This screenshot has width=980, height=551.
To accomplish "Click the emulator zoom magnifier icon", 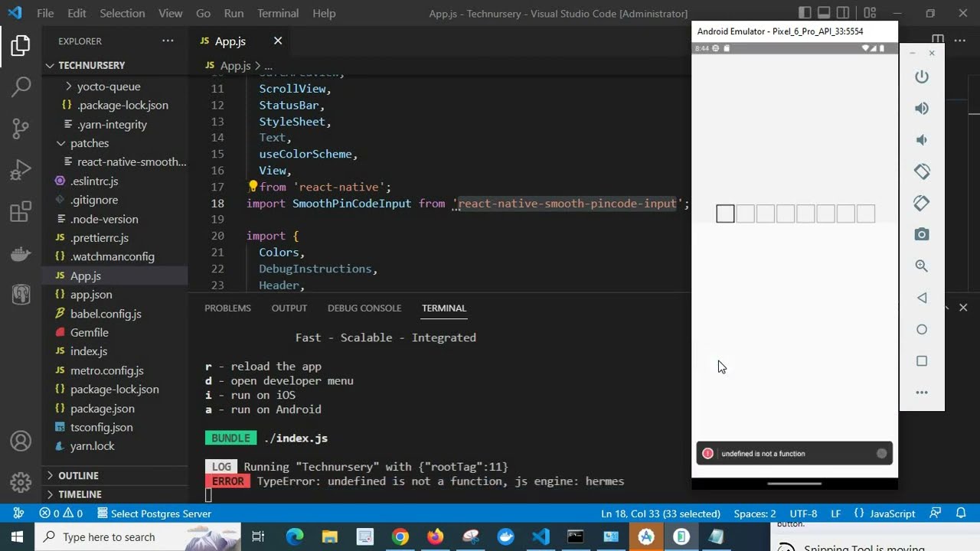I will 922,266.
